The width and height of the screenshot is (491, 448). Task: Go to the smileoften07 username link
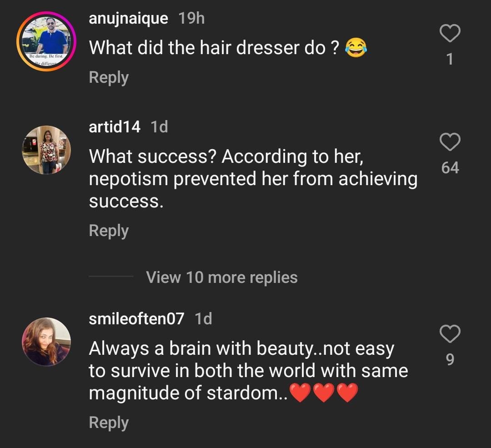[136, 319]
